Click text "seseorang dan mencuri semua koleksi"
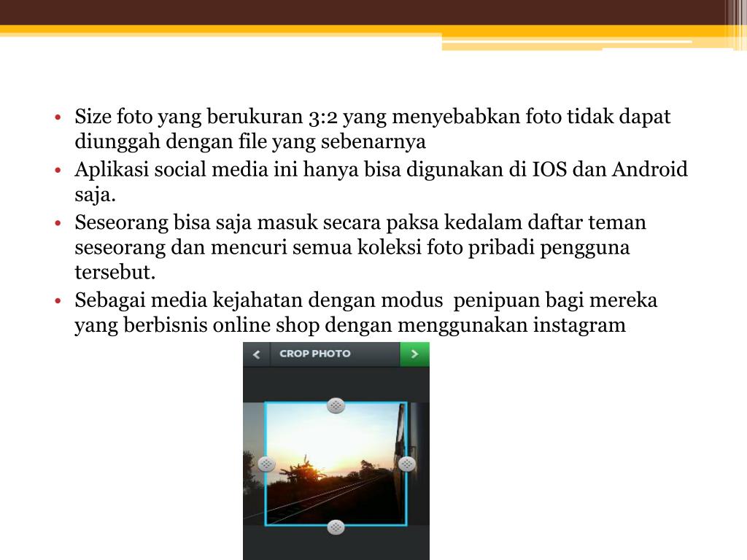 (248, 248)
